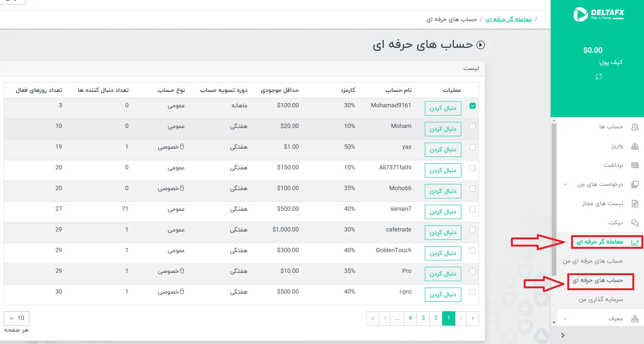Open the معرف referral network icon
The width and height of the screenshot is (644, 344).
point(635,318)
